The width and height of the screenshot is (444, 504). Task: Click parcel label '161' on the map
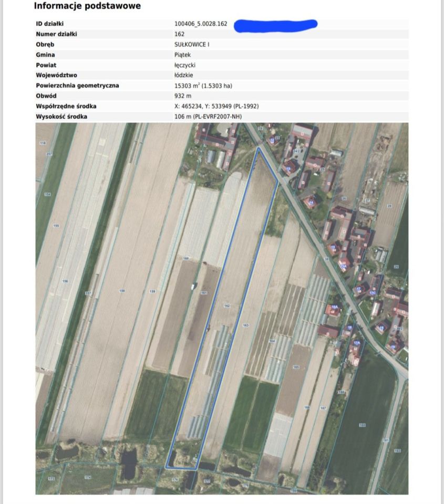(204, 293)
